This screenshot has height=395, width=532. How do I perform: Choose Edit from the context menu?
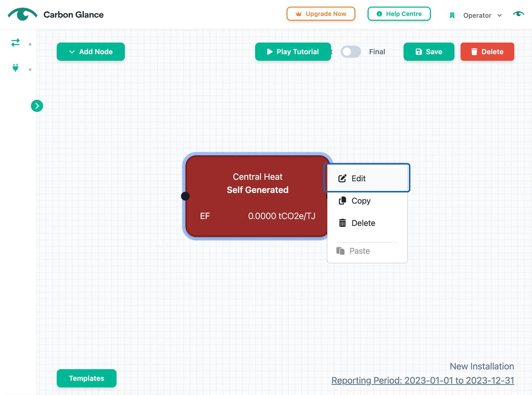[x=367, y=179]
